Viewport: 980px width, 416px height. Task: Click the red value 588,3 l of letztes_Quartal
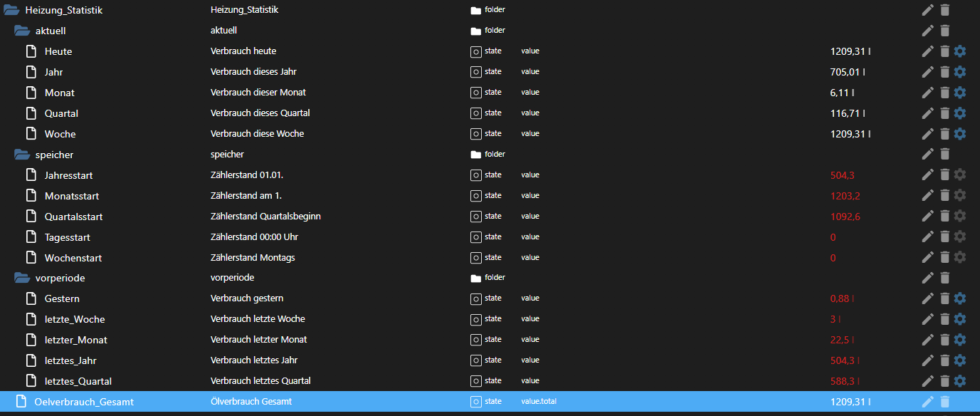point(845,381)
